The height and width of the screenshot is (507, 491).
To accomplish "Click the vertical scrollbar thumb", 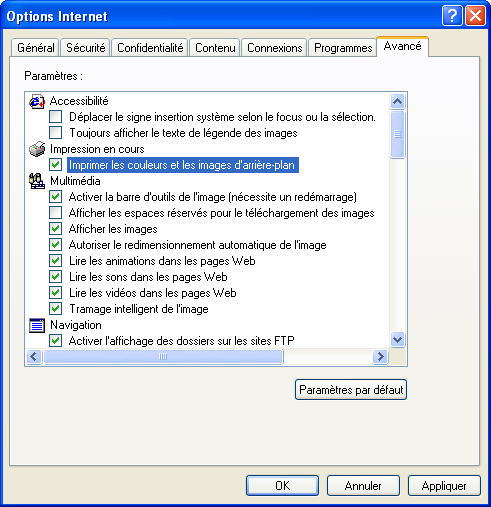I will coord(397,134).
